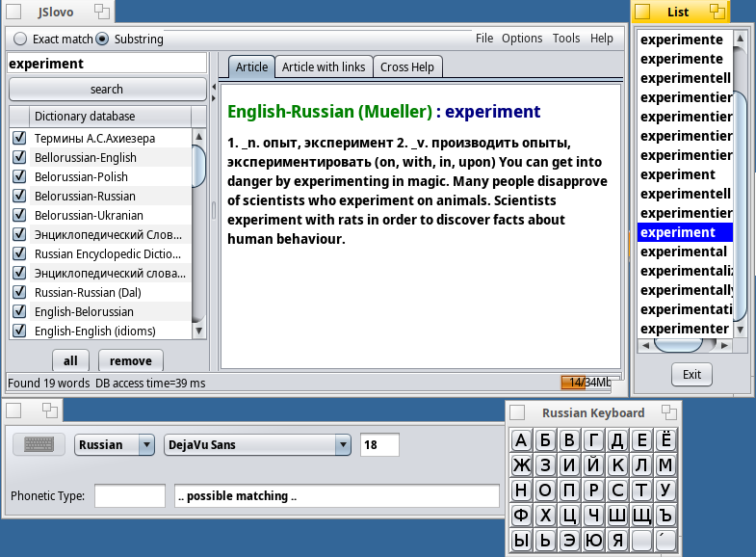Image resolution: width=756 pixels, height=557 pixels.
Task: Open the Tools menu
Action: pyautogui.click(x=566, y=39)
